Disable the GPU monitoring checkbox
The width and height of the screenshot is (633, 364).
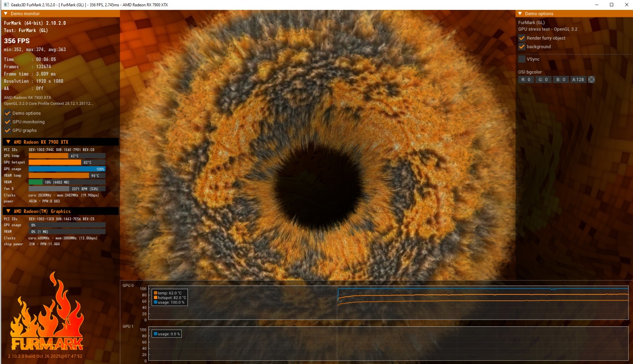tap(8, 122)
